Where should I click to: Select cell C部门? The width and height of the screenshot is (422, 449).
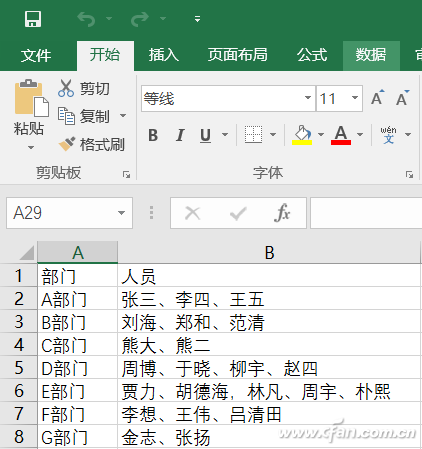pos(78,345)
